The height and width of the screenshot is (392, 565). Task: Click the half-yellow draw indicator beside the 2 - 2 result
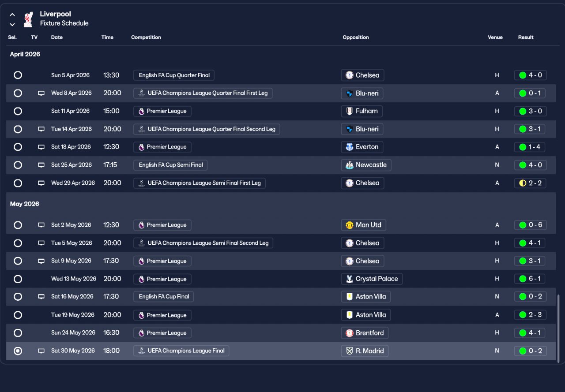(x=523, y=183)
